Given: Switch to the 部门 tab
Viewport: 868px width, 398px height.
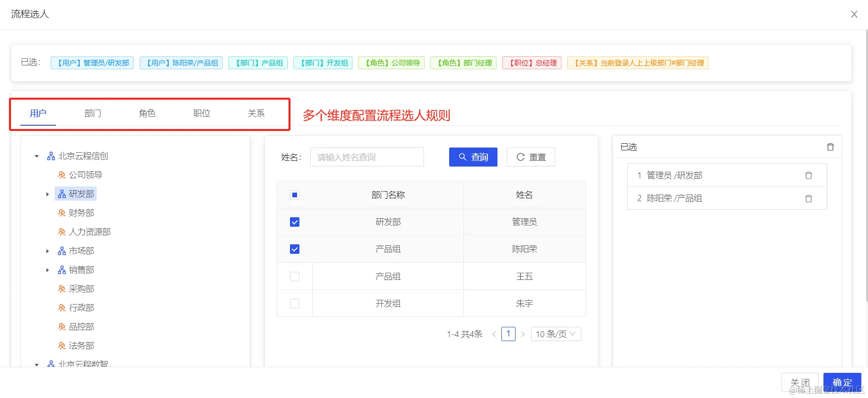Looking at the screenshot, I should [x=92, y=113].
